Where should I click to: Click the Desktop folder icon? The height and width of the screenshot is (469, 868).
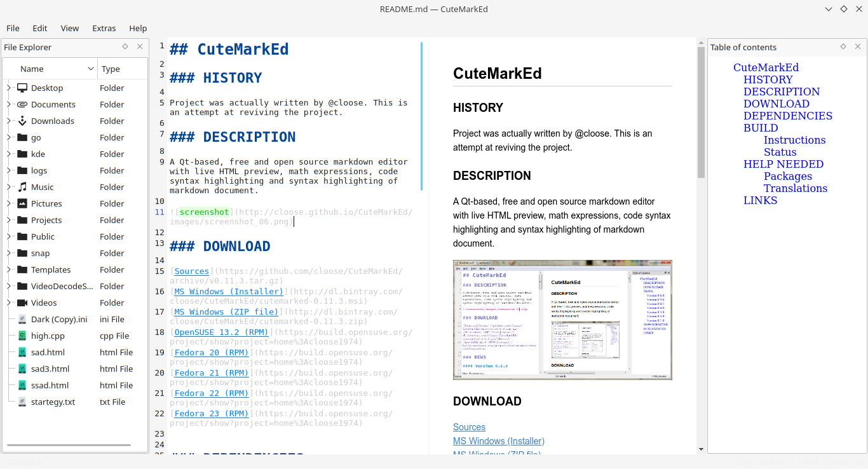pos(22,88)
